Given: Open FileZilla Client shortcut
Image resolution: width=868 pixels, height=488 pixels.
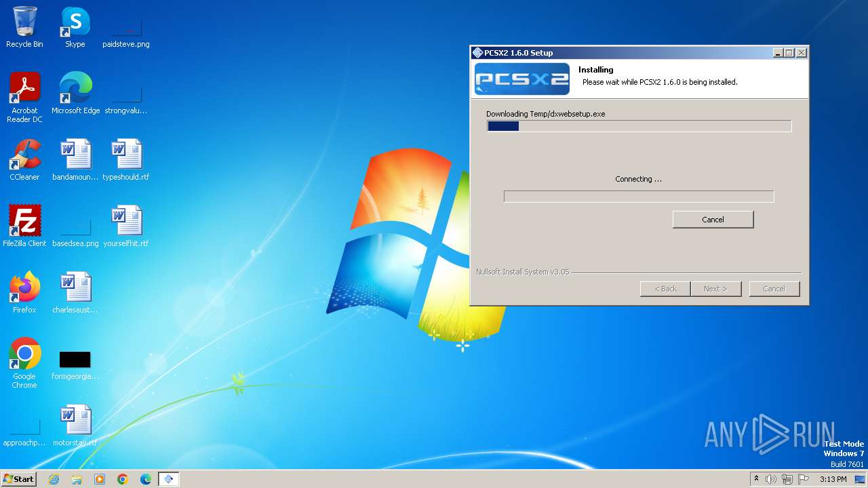Looking at the screenshot, I should pyautogui.click(x=24, y=226).
